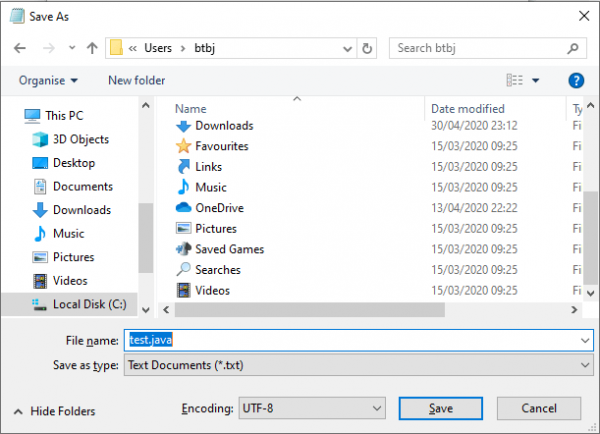The width and height of the screenshot is (600, 434).
Task: Collapse the pane with Hide Folders
Action: click(54, 411)
